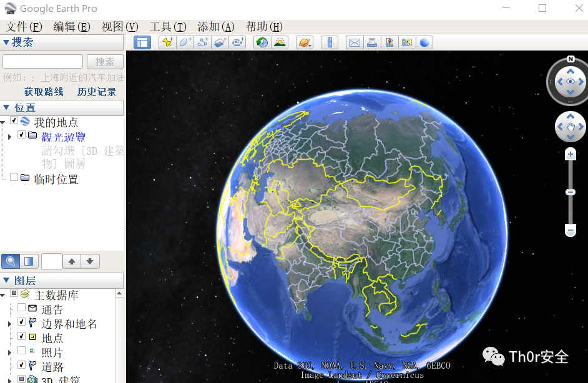Image resolution: width=588 pixels, height=383 pixels.
Task: Open the 文件(F) menu
Action: pyautogui.click(x=24, y=27)
